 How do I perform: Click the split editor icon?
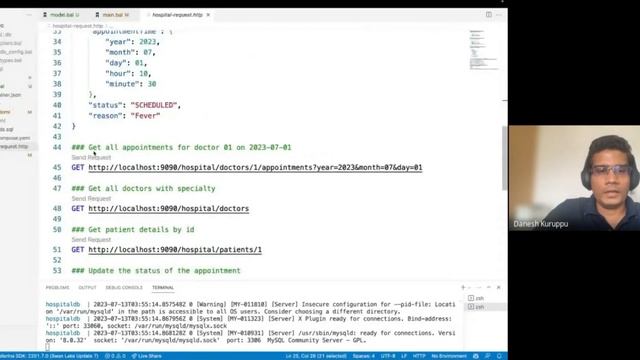pos(489,14)
